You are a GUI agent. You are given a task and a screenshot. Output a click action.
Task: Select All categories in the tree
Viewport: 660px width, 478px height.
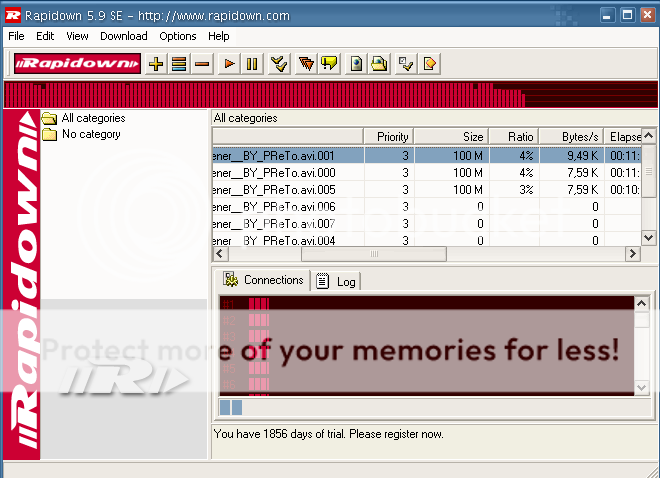pyautogui.click(x=93, y=118)
